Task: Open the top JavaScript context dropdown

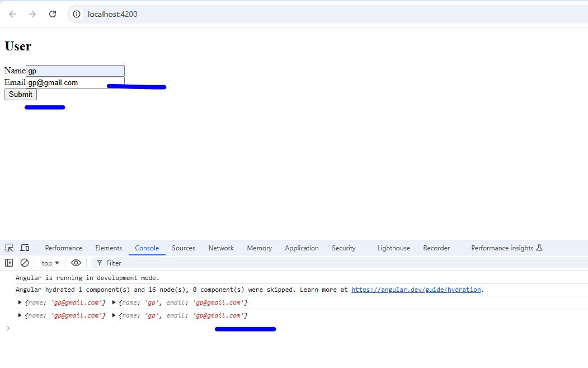Action: pyautogui.click(x=50, y=263)
